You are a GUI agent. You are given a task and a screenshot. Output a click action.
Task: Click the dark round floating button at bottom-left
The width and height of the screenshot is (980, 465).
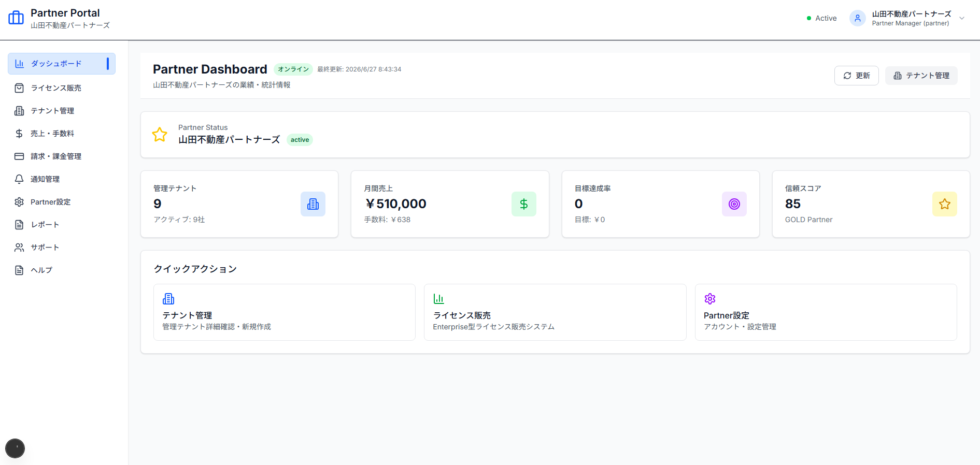coord(15,448)
